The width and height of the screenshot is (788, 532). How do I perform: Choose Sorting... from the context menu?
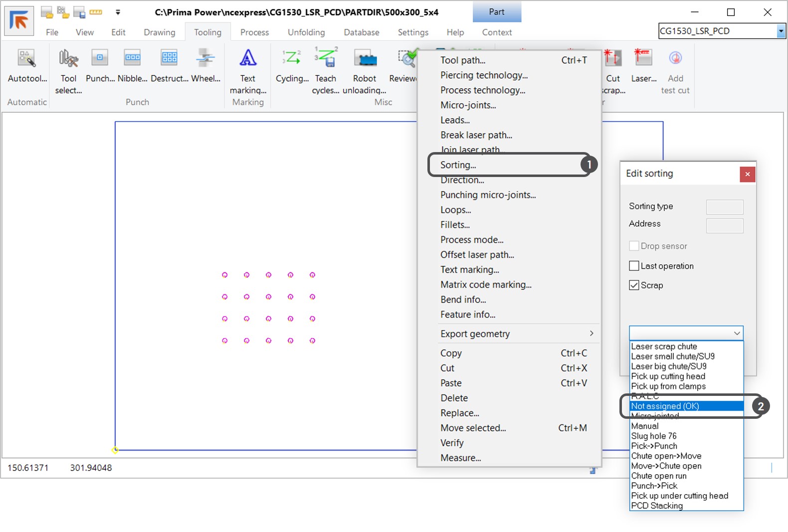click(x=458, y=165)
